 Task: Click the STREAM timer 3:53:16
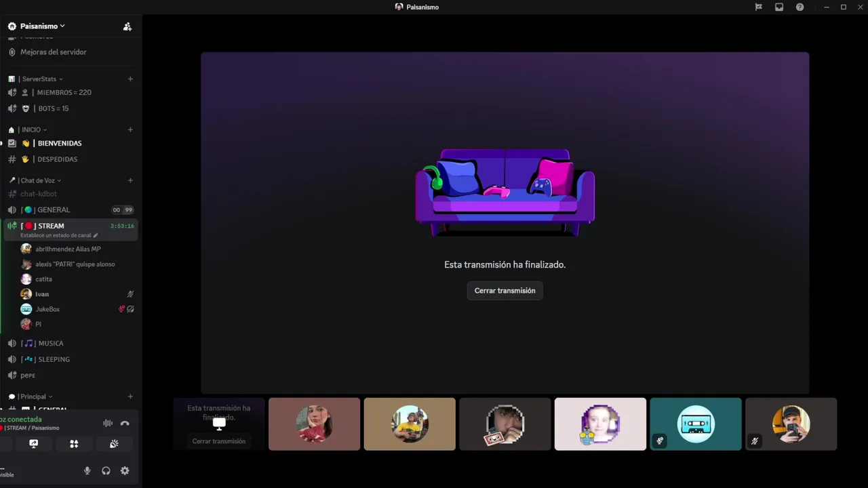pos(122,226)
